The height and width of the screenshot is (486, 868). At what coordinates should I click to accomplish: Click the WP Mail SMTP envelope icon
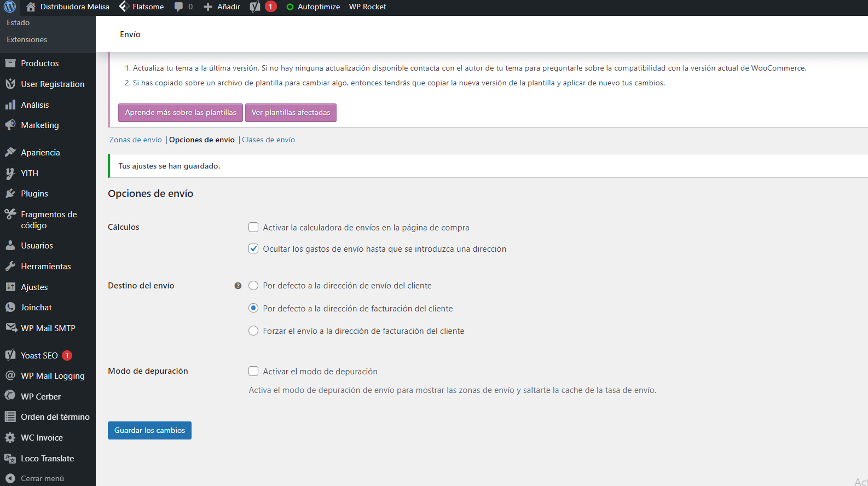[x=11, y=328]
